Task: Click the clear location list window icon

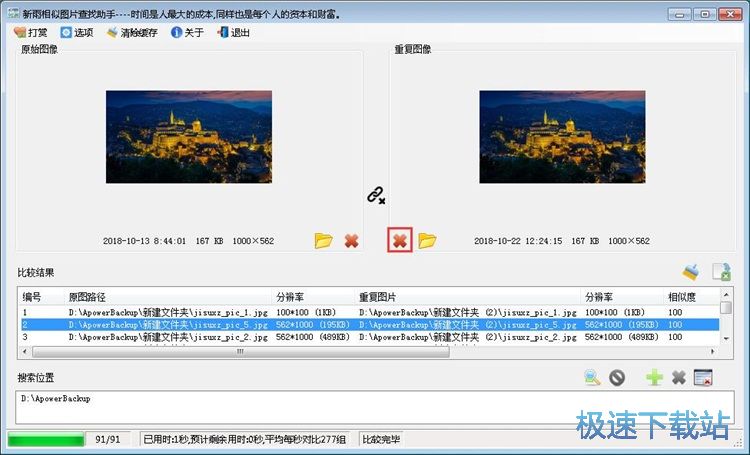Action: point(703,377)
